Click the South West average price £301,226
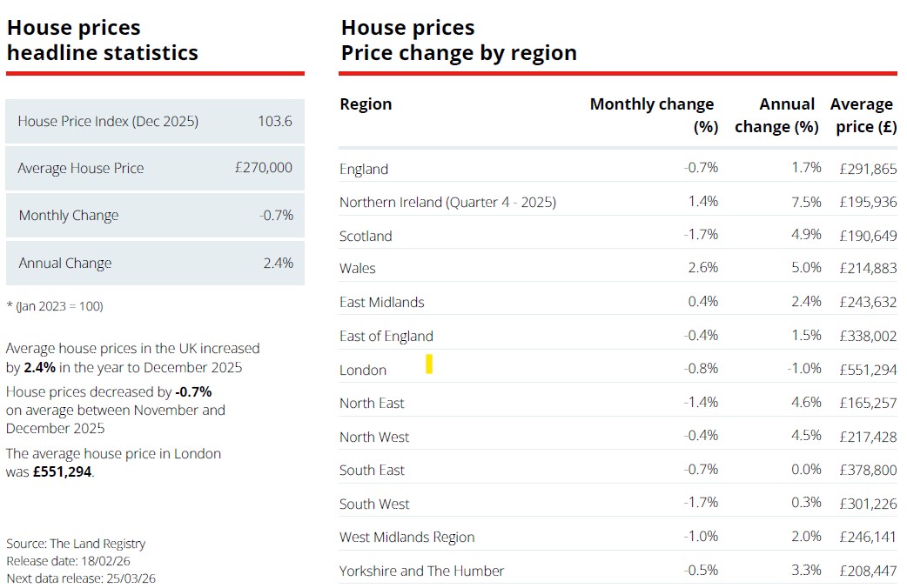Image resolution: width=907 pixels, height=588 pixels. coord(868,504)
